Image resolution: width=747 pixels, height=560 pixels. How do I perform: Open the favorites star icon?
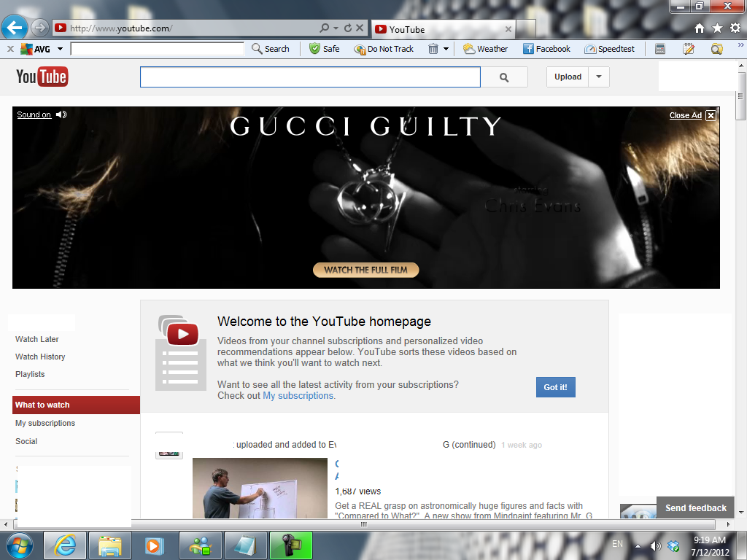[x=717, y=28]
